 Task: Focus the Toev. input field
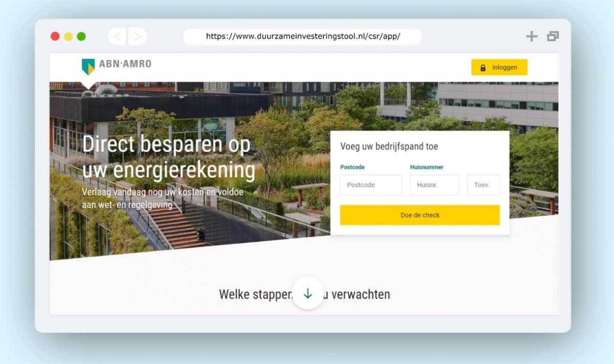484,185
